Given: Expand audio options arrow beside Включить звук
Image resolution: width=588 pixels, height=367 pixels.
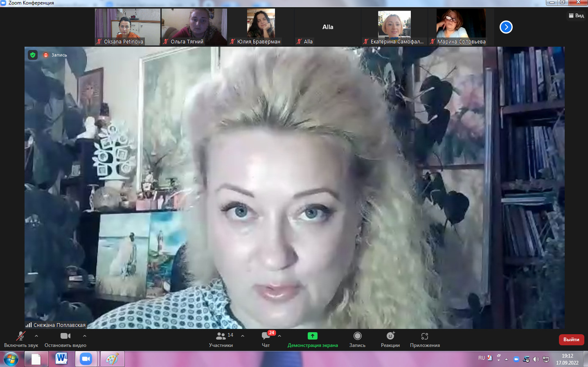Looking at the screenshot, I should point(36,336).
